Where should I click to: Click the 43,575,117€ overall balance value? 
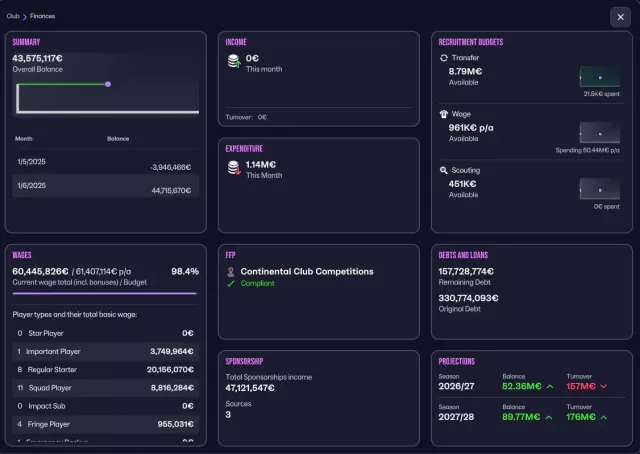point(37,58)
